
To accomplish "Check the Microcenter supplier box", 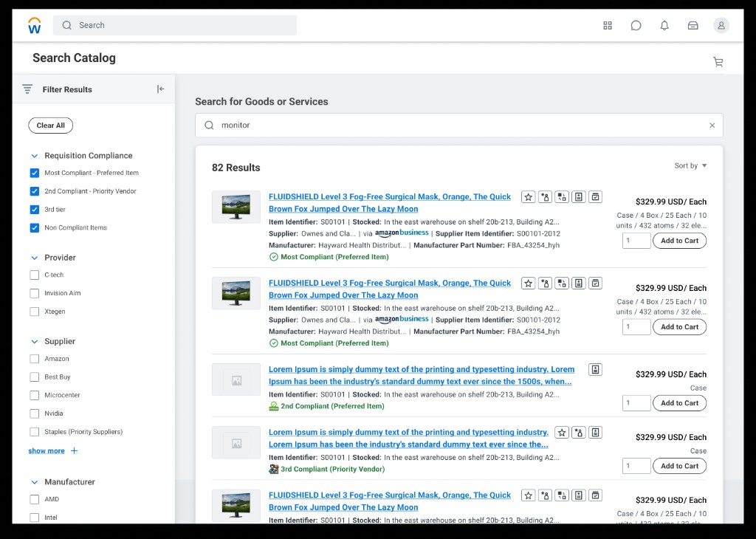I will point(34,395).
